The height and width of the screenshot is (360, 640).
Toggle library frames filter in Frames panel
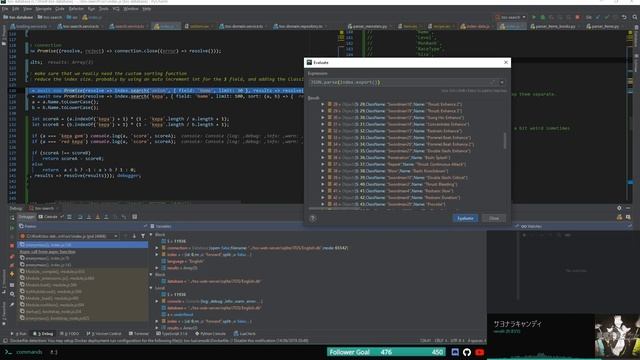[x=143, y=236]
